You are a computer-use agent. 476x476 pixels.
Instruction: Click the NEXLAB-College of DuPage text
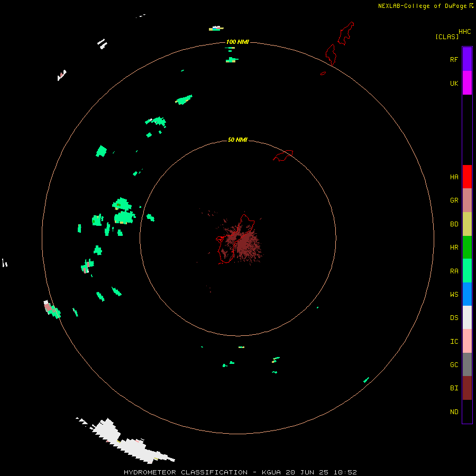click(x=422, y=6)
